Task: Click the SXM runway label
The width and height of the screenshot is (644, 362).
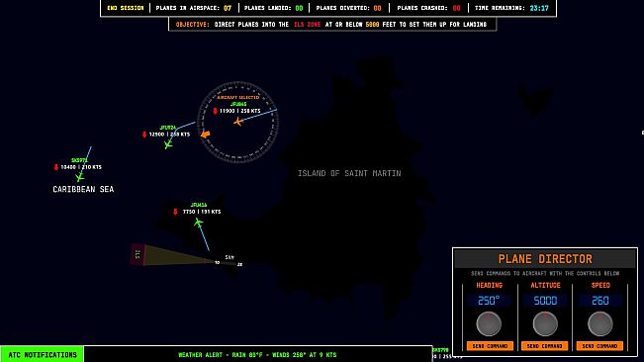Action: (230, 257)
